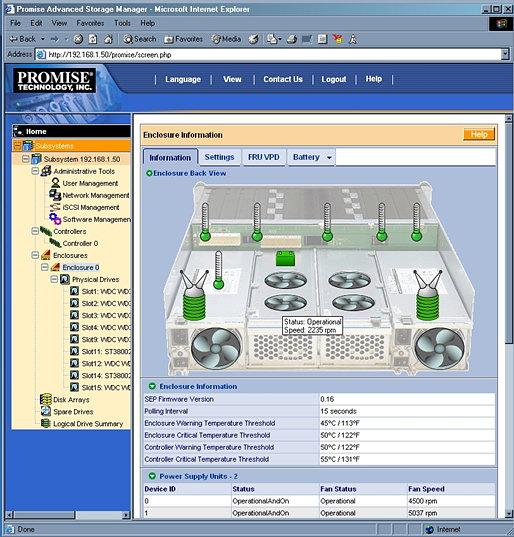Screen dimensions: 514x537
Task: Click the left power supply fan image
Action: click(216, 348)
